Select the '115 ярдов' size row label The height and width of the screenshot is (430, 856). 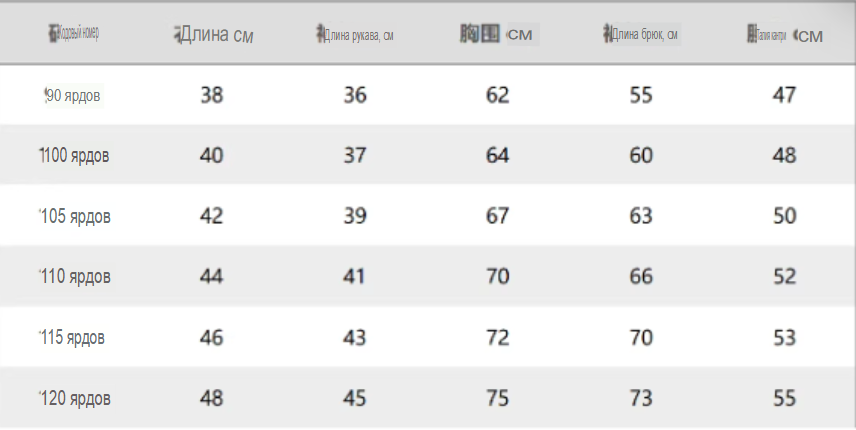pyautogui.click(x=71, y=338)
